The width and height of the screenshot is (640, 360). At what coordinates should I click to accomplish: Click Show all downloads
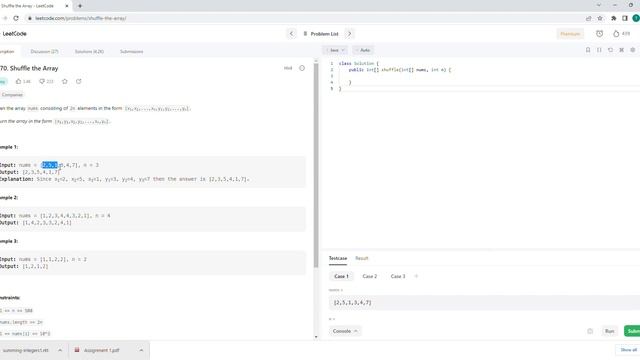click(629, 350)
